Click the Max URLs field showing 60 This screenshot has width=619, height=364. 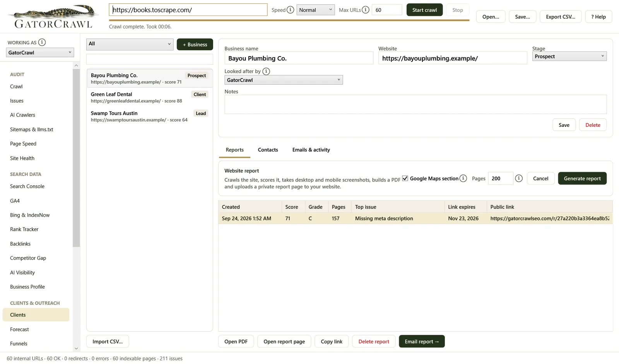tap(387, 10)
